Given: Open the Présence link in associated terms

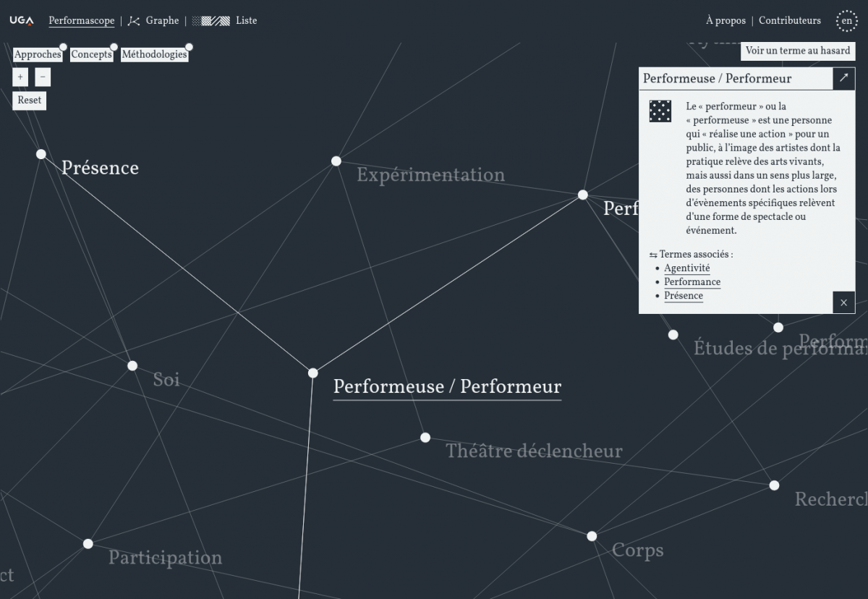Looking at the screenshot, I should click(684, 296).
